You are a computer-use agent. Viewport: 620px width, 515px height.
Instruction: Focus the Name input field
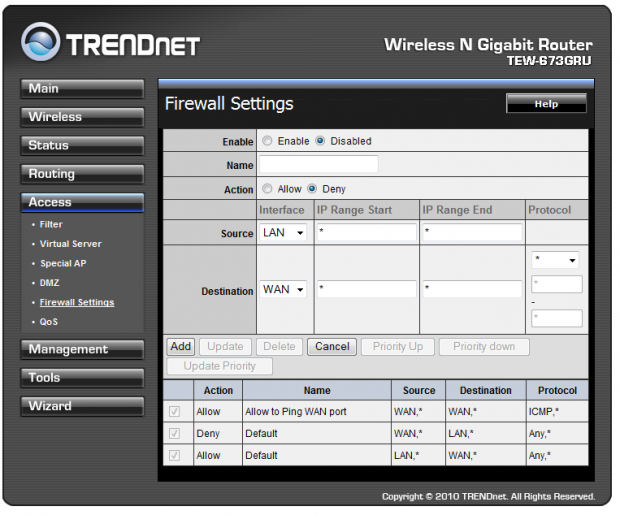[x=319, y=164]
